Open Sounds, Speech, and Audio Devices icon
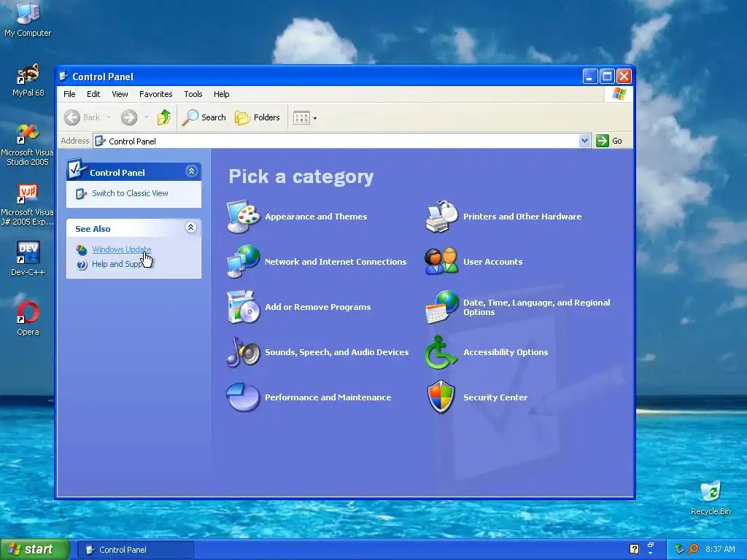This screenshot has height=560, width=747. click(243, 352)
